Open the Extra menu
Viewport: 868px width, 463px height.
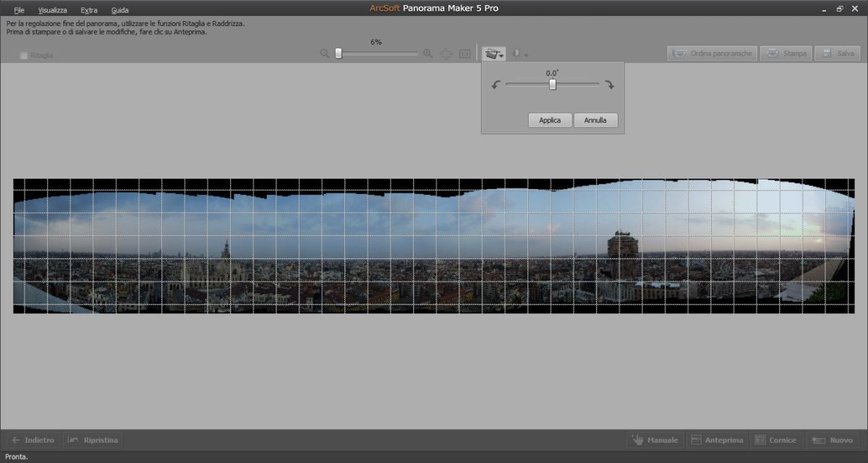(x=89, y=10)
